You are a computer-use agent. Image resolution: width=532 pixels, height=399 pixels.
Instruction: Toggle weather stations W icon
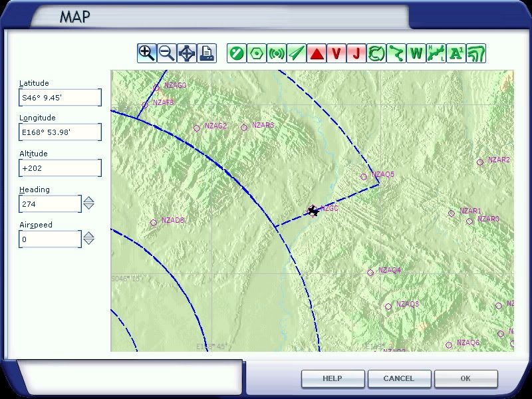pyautogui.click(x=416, y=53)
